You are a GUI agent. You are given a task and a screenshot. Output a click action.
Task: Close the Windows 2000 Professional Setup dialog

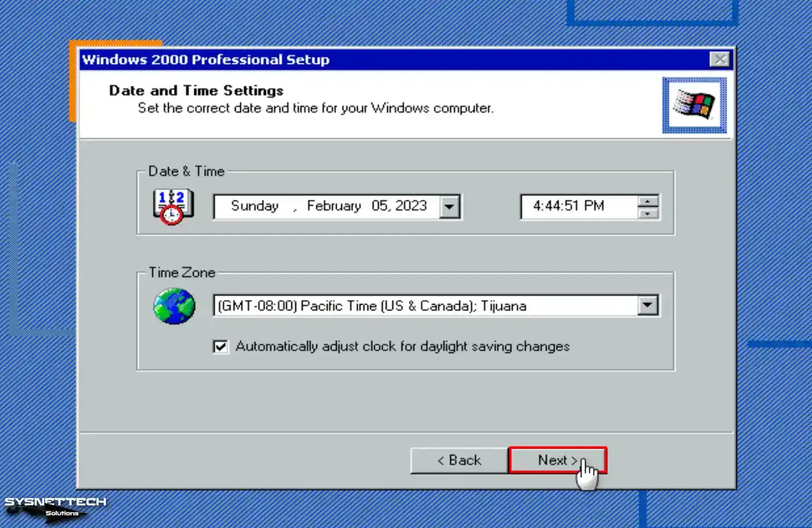720,59
